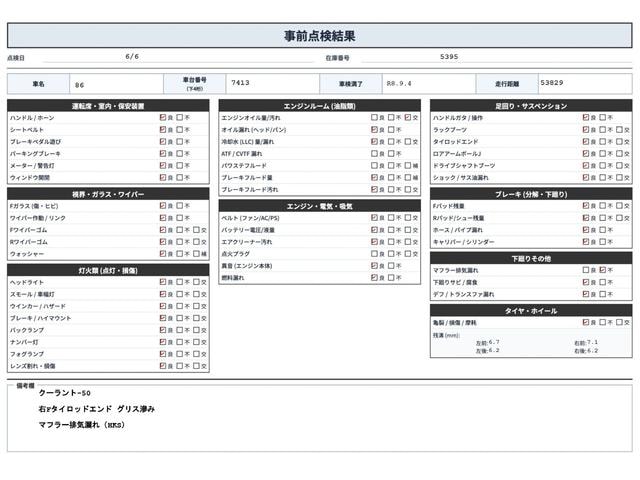
Task: Toggle 良 for Rパッド/シュー残量
Action: 586,218
